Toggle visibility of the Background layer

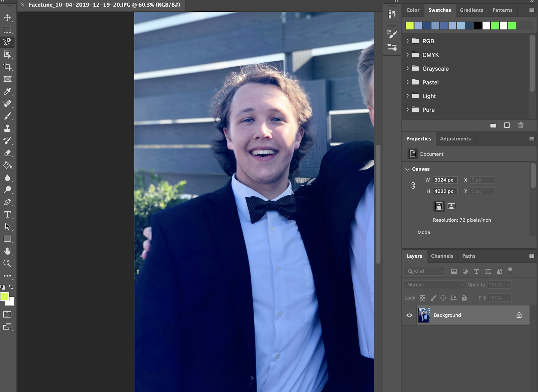[x=409, y=315]
